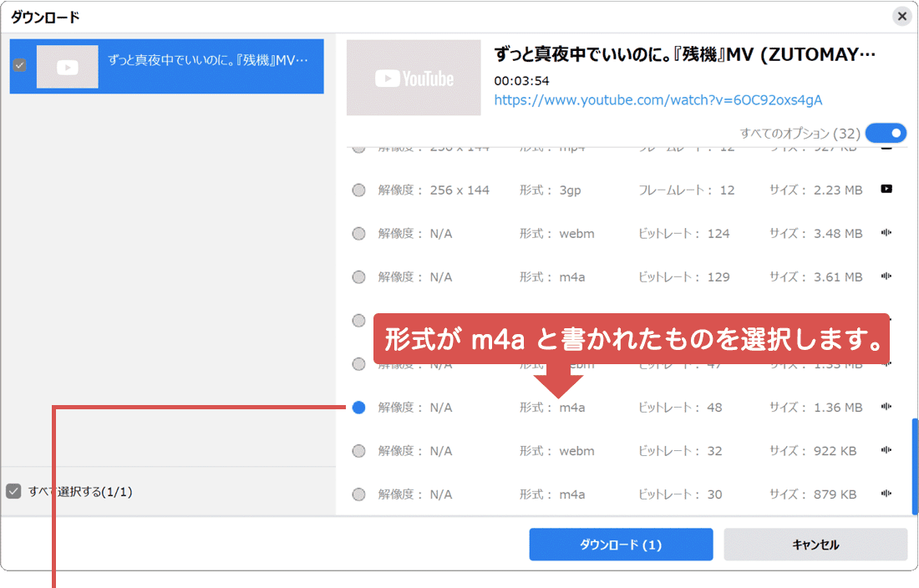This screenshot has height=588, width=919.
Task: Click the audio icon on the webm 922 KB row
Action: (x=886, y=450)
